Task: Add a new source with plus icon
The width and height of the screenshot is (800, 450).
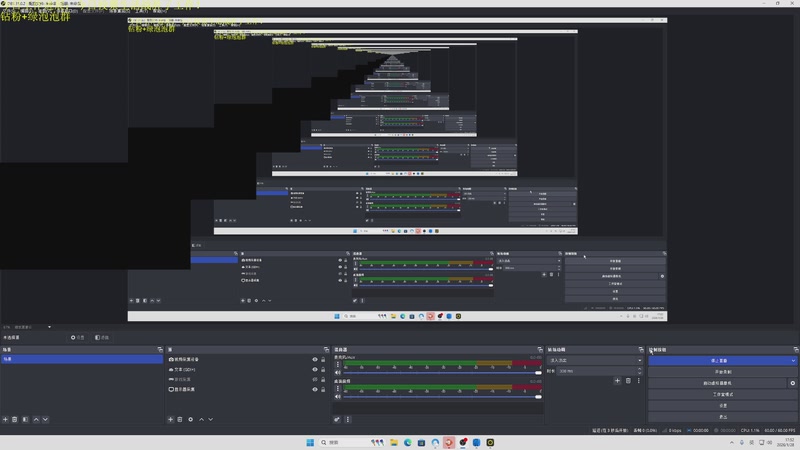Action: click(170, 419)
